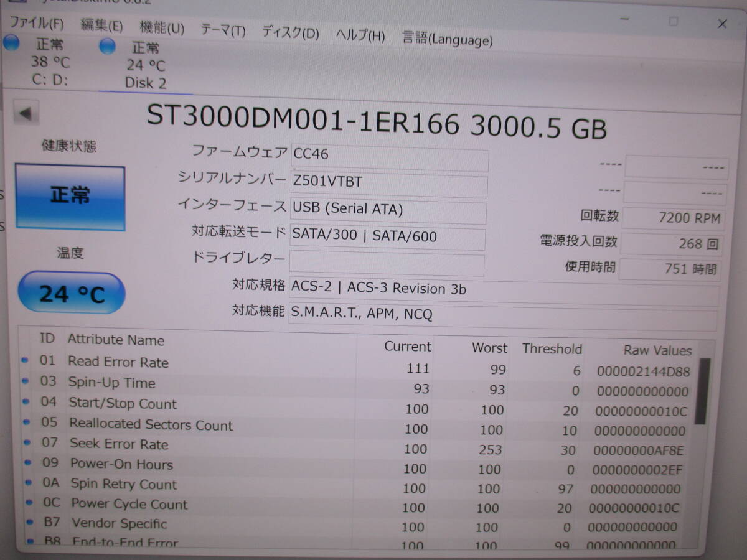Open the ファイル(F) menu
The image size is (747, 560).
point(36,24)
